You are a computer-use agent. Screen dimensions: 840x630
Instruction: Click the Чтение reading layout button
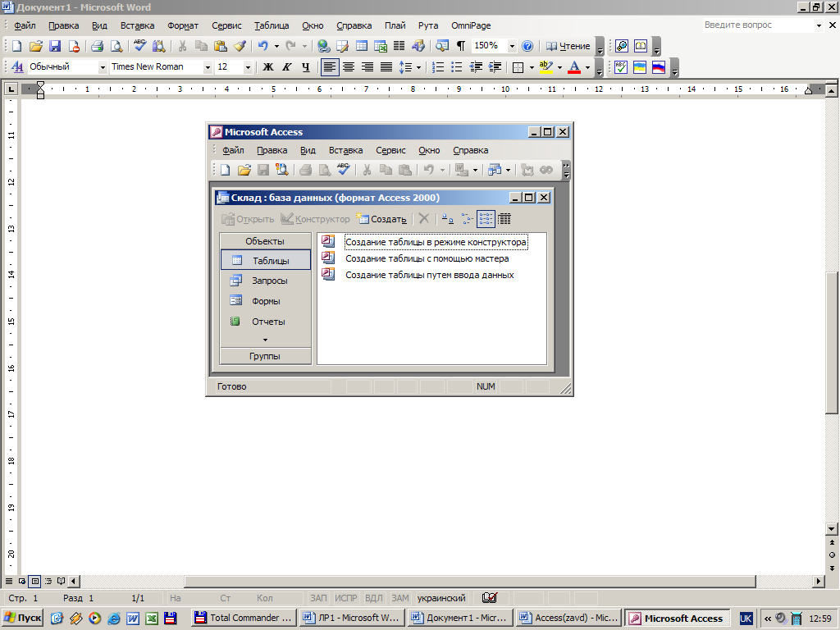point(568,46)
